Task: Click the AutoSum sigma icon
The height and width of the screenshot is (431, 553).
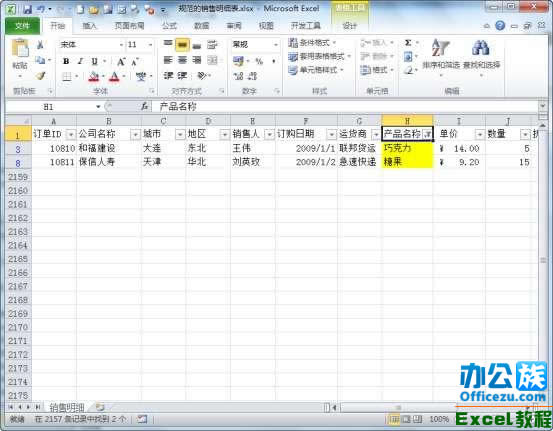Action: point(408,43)
